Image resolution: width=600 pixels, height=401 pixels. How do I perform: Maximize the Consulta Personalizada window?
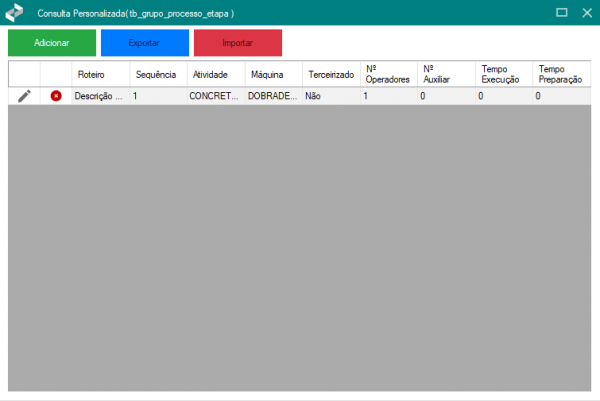[561, 13]
